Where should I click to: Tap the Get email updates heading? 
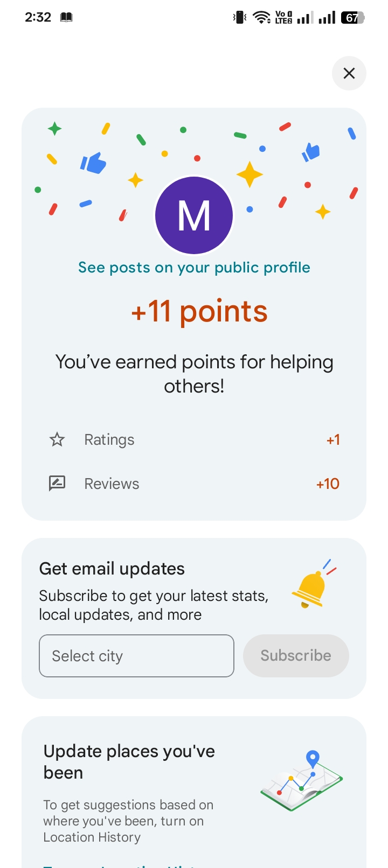coord(112,569)
